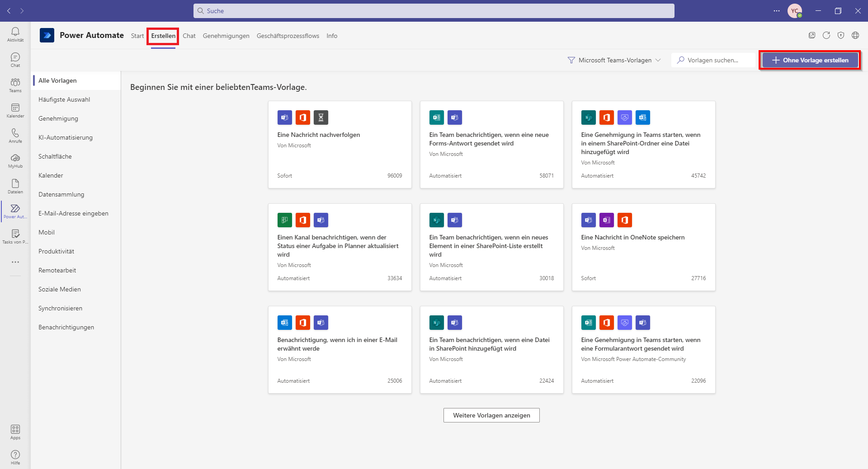Open the app permissions shield icon
The height and width of the screenshot is (469, 868).
point(841,35)
